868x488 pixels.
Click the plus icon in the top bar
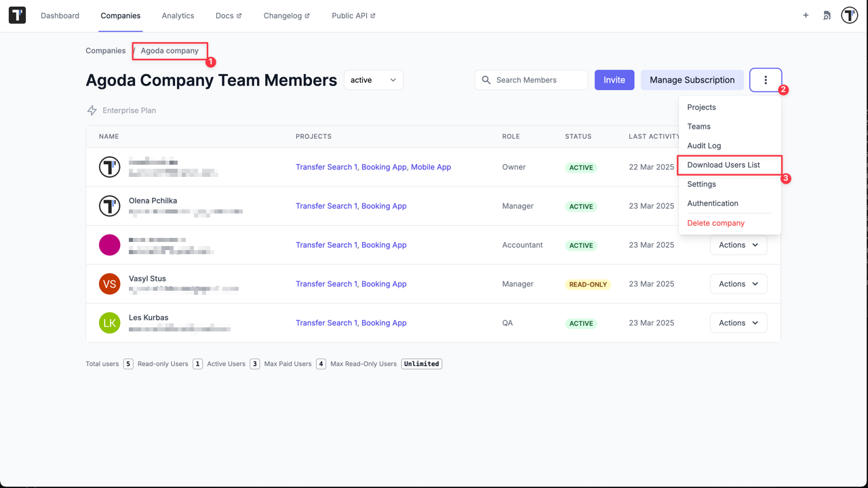coord(806,15)
